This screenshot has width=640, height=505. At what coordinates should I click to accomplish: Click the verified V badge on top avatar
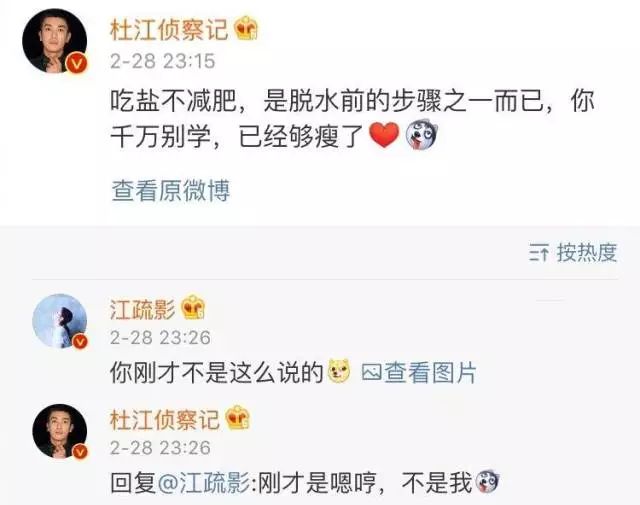point(78,63)
